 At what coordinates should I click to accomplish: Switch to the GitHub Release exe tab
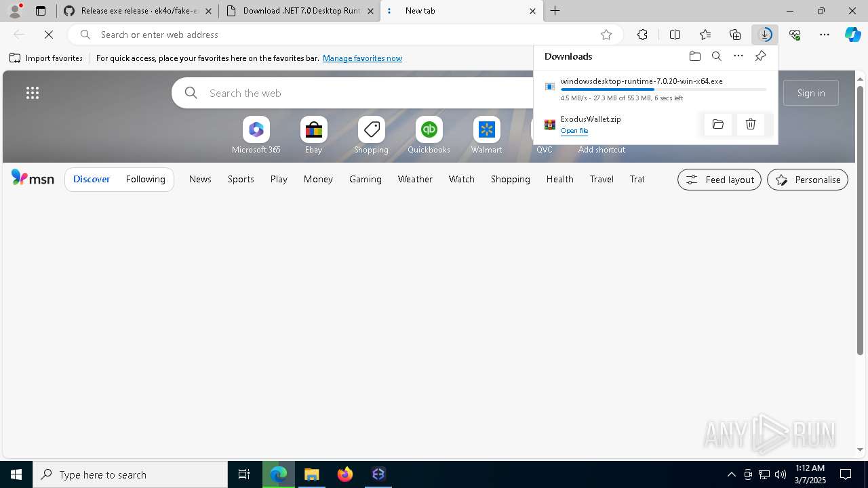point(138,11)
